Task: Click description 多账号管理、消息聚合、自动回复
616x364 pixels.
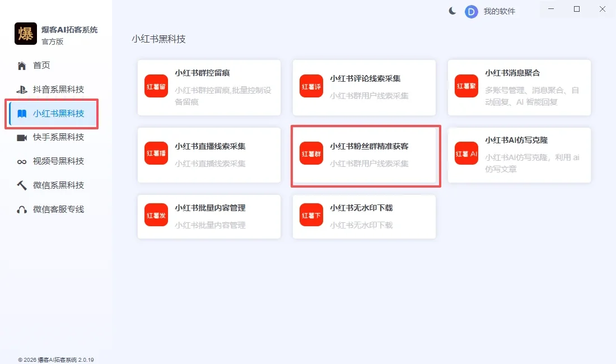Action: click(533, 96)
